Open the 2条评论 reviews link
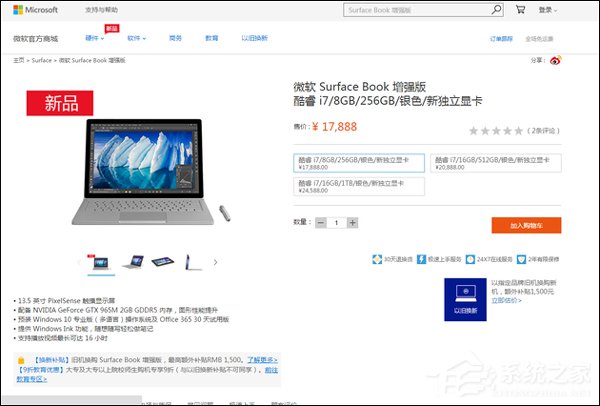The width and height of the screenshot is (600, 406). [543, 131]
